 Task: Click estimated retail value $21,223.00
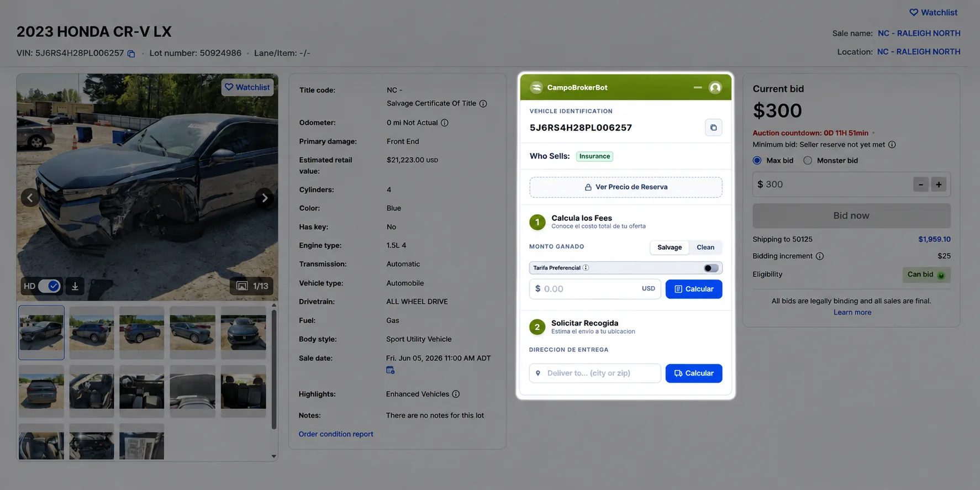pos(412,160)
